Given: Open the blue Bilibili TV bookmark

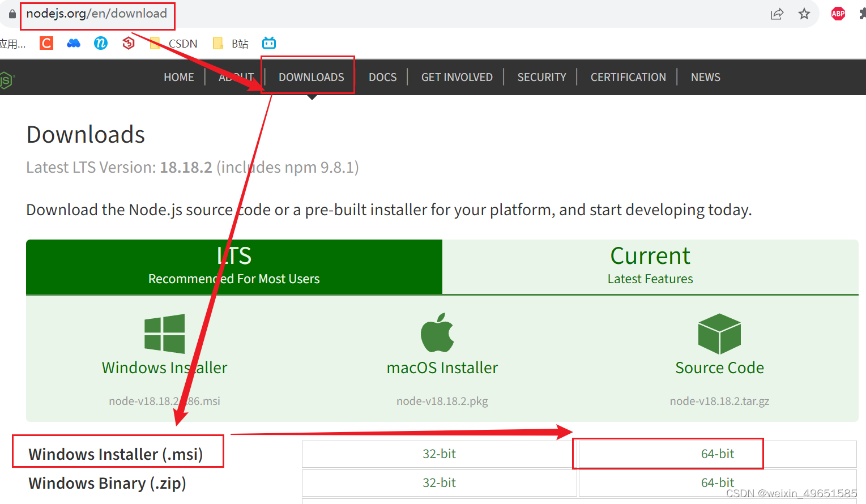Looking at the screenshot, I should (x=269, y=43).
